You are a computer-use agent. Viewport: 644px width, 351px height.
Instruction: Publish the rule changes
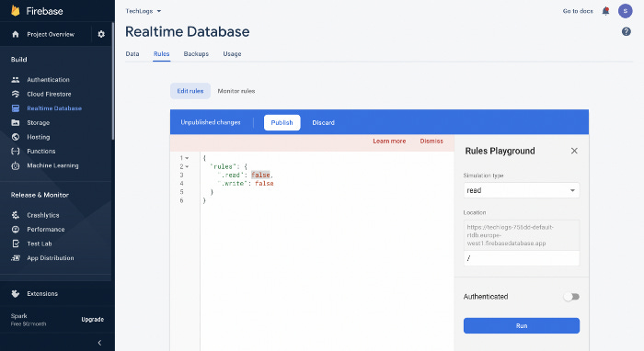282,122
